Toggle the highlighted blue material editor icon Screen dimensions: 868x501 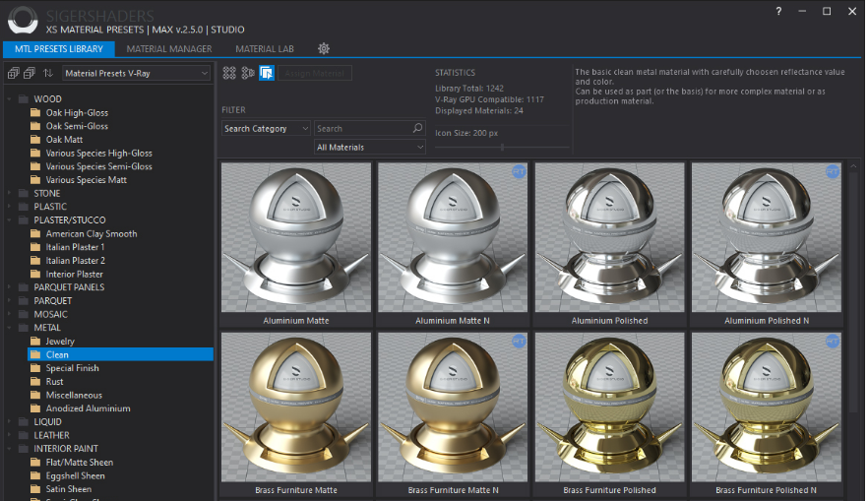[267, 73]
